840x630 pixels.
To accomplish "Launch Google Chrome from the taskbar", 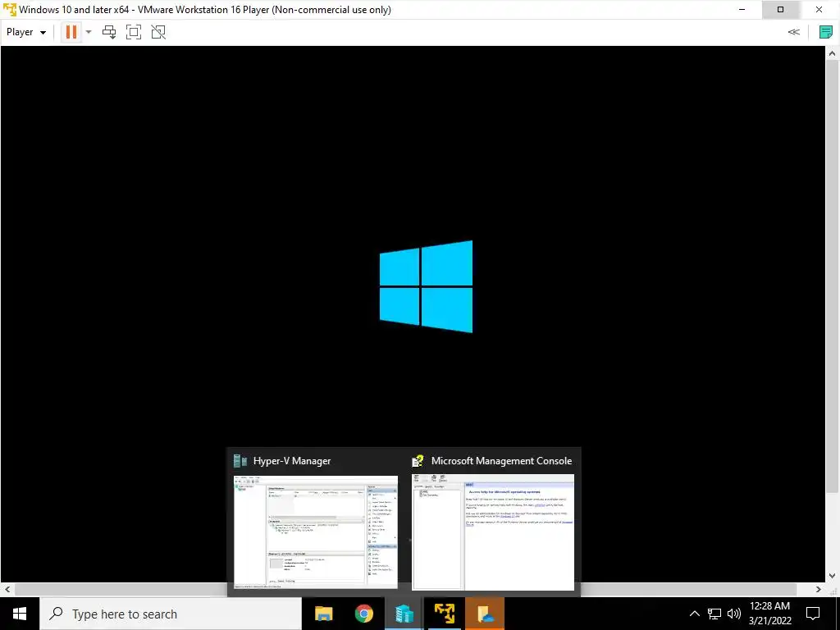I will point(363,614).
